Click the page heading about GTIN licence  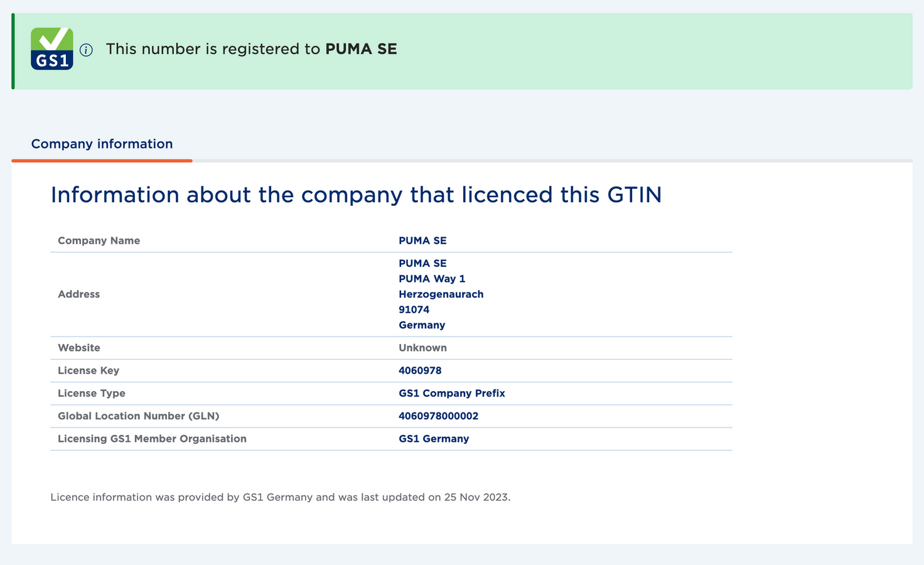point(356,195)
